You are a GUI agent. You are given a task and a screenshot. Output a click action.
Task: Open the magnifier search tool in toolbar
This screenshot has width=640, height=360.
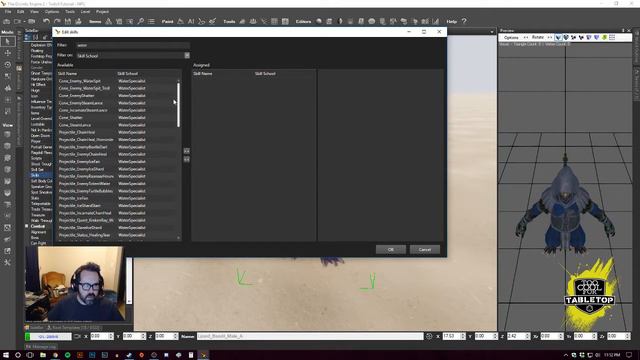coord(140,21)
